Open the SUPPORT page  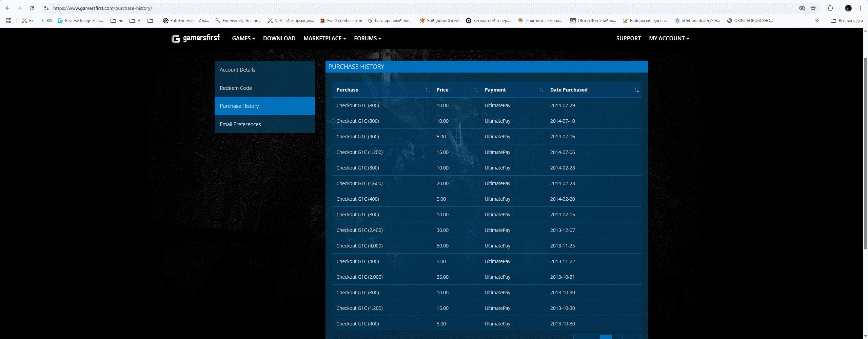[628, 38]
